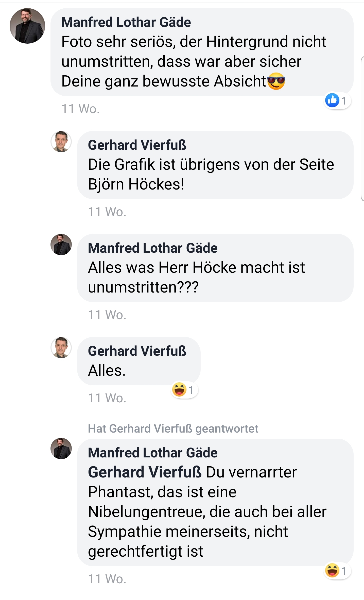
Task: Click the author name above "Alles was Herr Höcke"
Action: click(153, 248)
